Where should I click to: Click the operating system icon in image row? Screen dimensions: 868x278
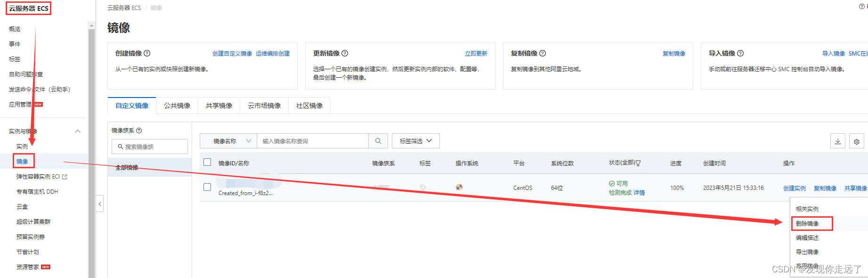[459, 187]
